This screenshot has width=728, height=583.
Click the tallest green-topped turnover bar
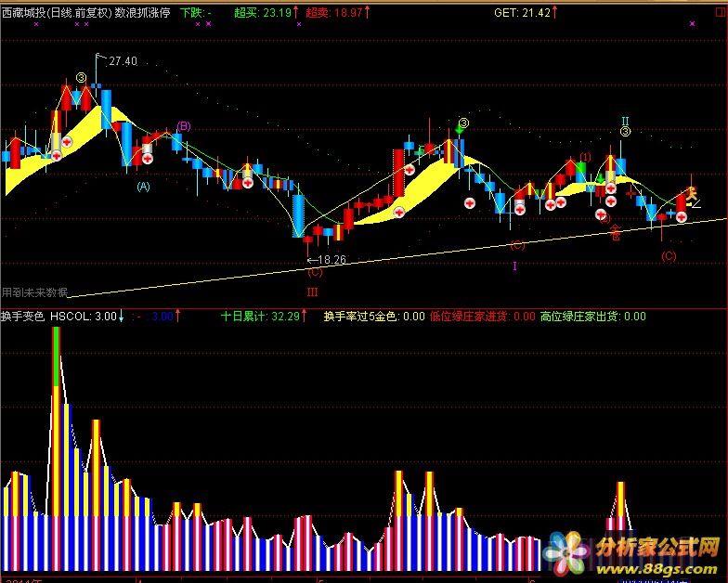point(56,449)
